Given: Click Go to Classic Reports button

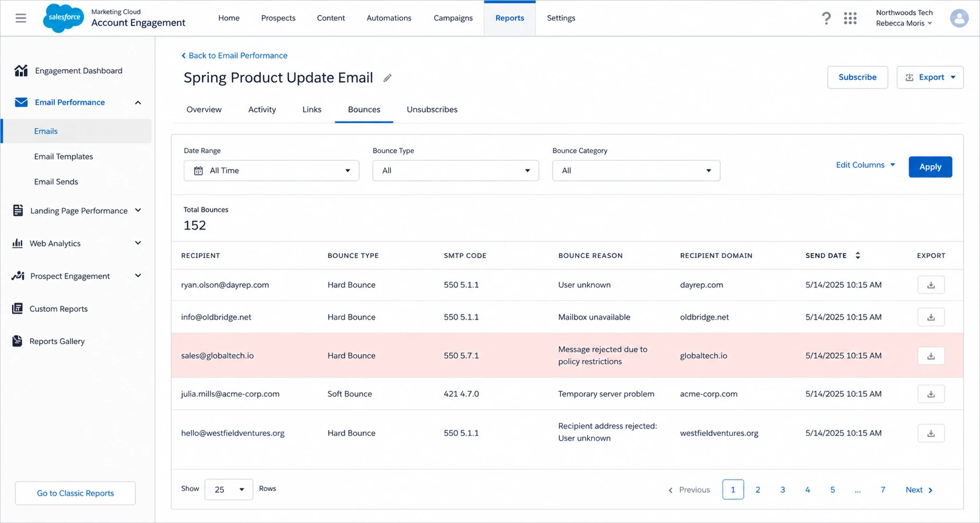Looking at the screenshot, I should click(x=75, y=493).
